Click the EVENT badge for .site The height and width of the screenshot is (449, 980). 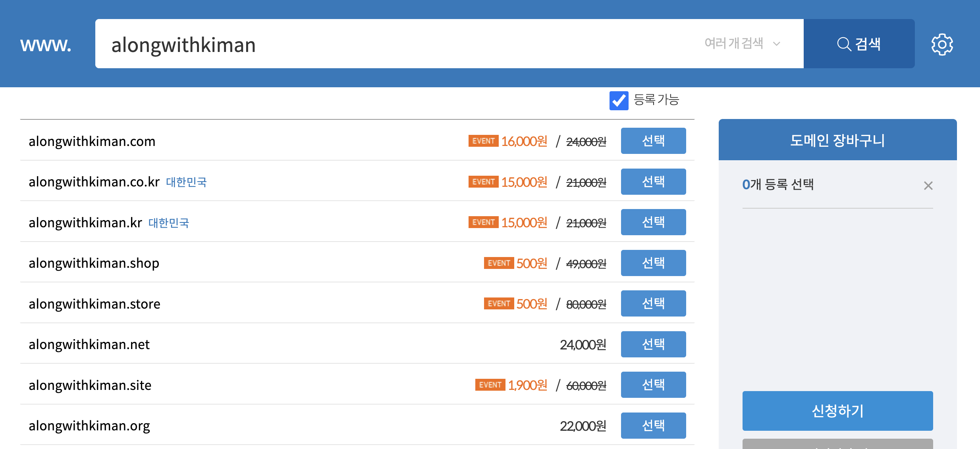(x=490, y=385)
